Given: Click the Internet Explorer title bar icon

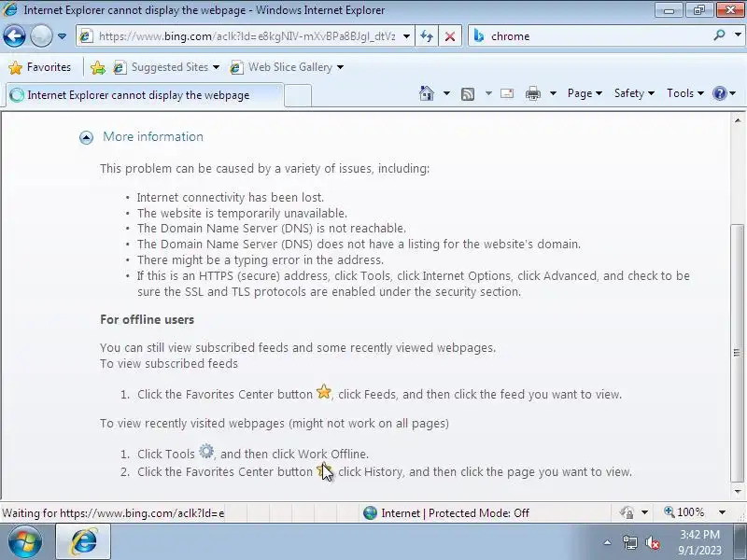Looking at the screenshot, I should 10,9.
